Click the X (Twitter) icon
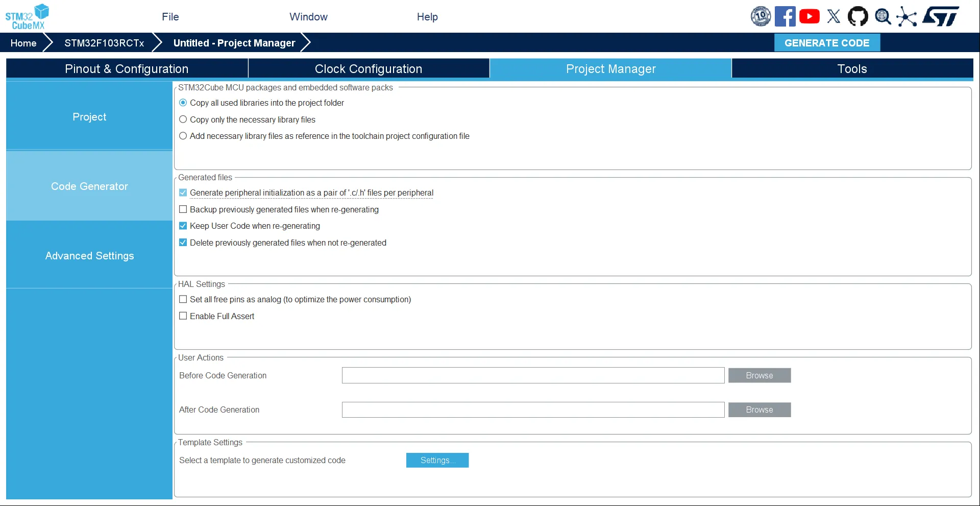Image resolution: width=980 pixels, height=506 pixels. [834, 16]
